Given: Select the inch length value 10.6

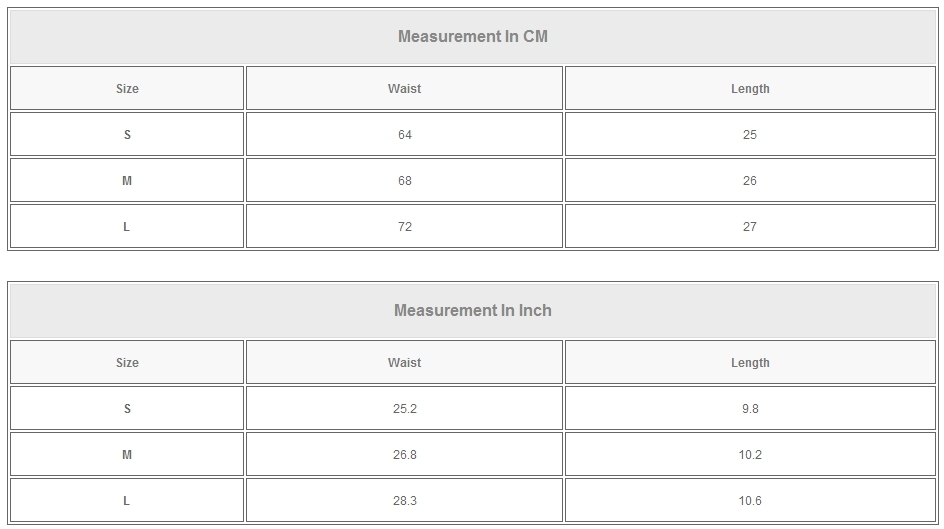Looking at the screenshot, I should point(750,501).
